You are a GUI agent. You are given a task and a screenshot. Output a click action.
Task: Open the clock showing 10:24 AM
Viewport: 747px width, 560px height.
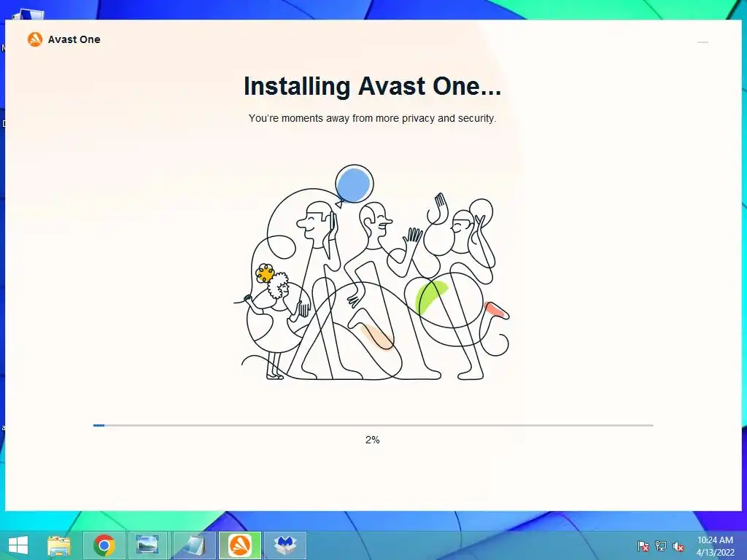point(715,545)
